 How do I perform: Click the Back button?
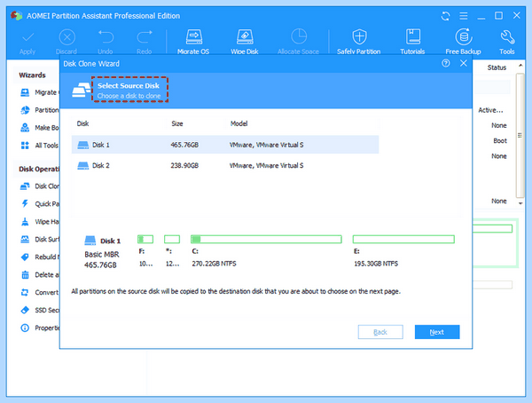[380, 332]
